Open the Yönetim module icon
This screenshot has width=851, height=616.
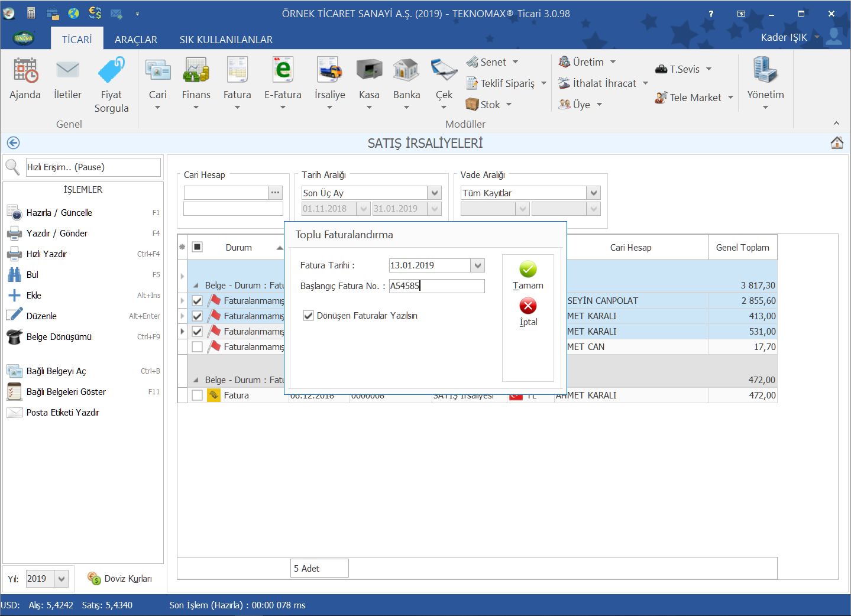765,71
